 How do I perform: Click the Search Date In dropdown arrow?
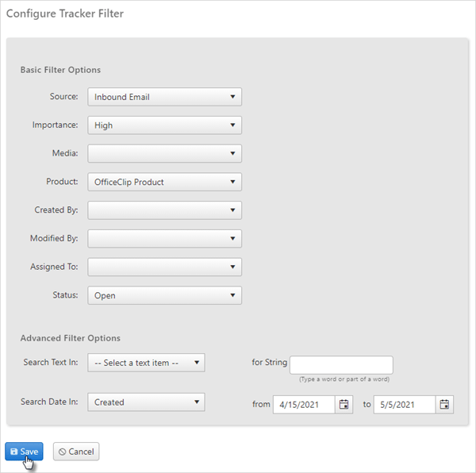tap(197, 402)
